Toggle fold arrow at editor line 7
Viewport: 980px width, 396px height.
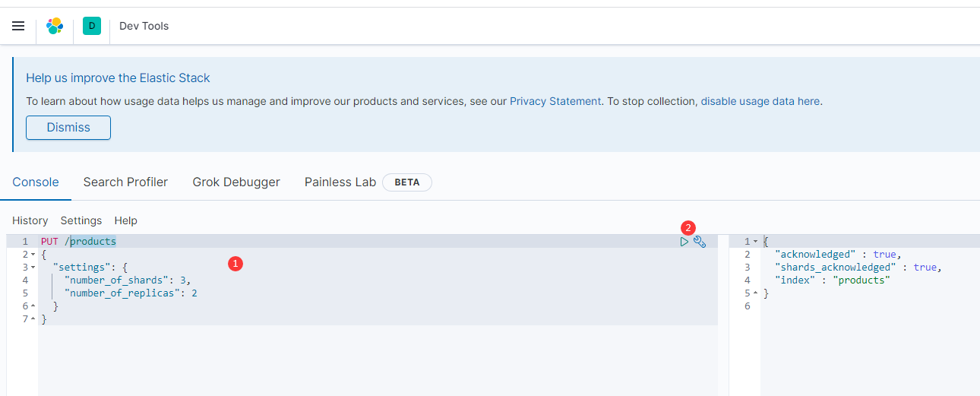[x=33, y=319]
